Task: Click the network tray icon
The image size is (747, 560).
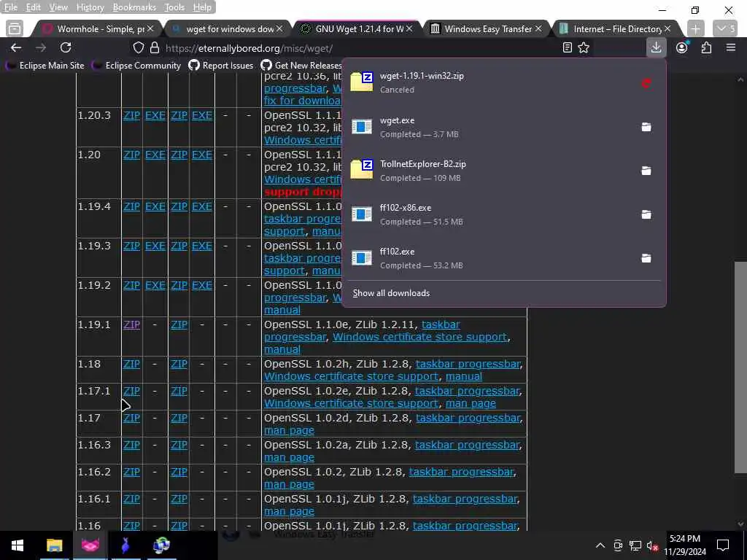Action: click(x=635, y=545)
